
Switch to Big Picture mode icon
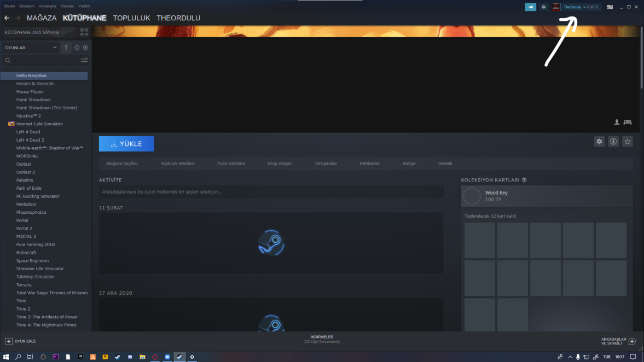pos(610,7)
